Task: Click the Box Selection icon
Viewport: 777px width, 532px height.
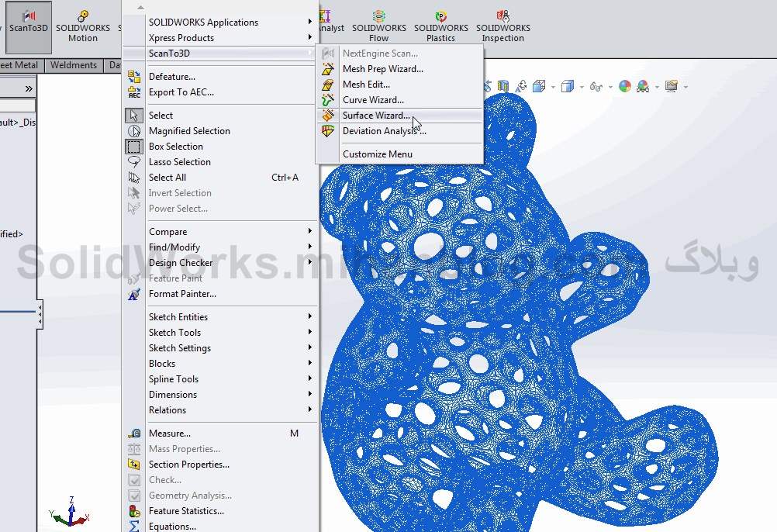Action: (x=134, y=147)
